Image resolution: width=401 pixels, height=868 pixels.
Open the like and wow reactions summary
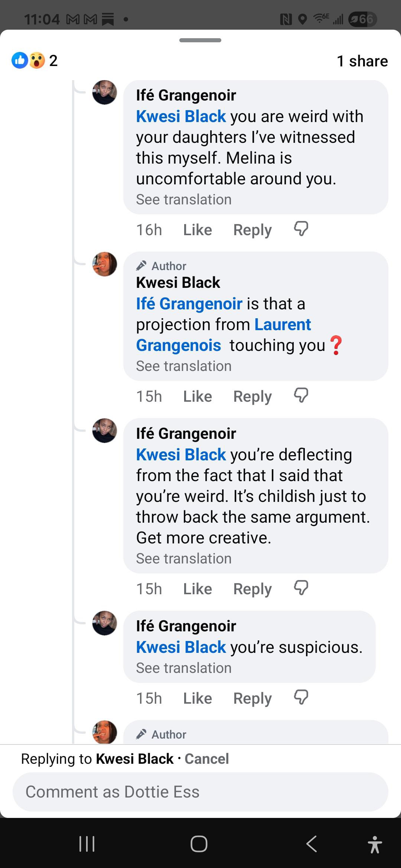pyautogui.click(x=35, y=60)
